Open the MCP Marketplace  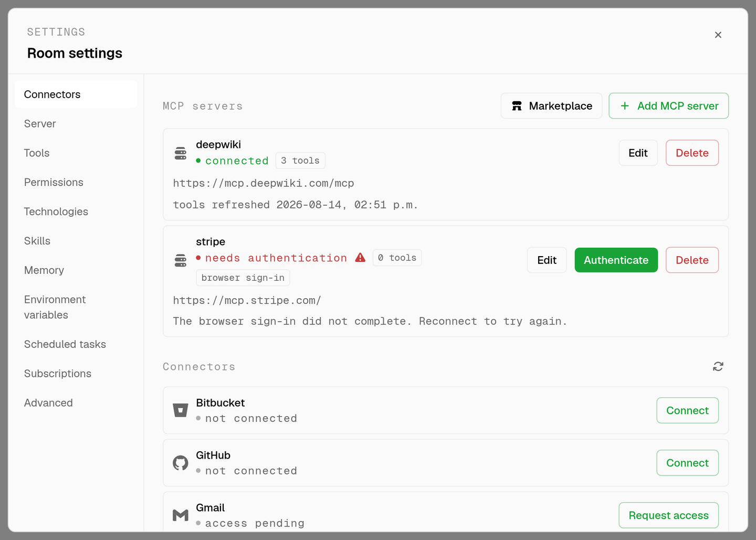coord(551,106)
